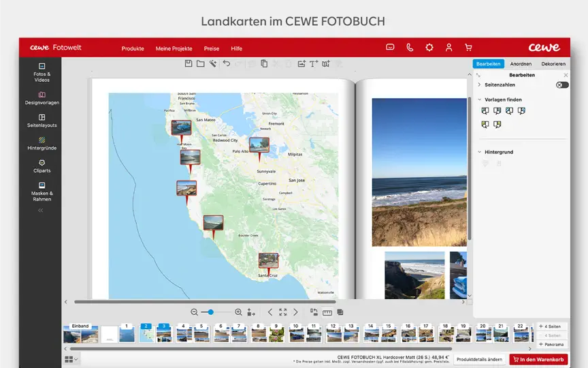This screenshot has width=588, height=368.
Task: Insert a map with the add map icon
Action: tap(326, 63)
